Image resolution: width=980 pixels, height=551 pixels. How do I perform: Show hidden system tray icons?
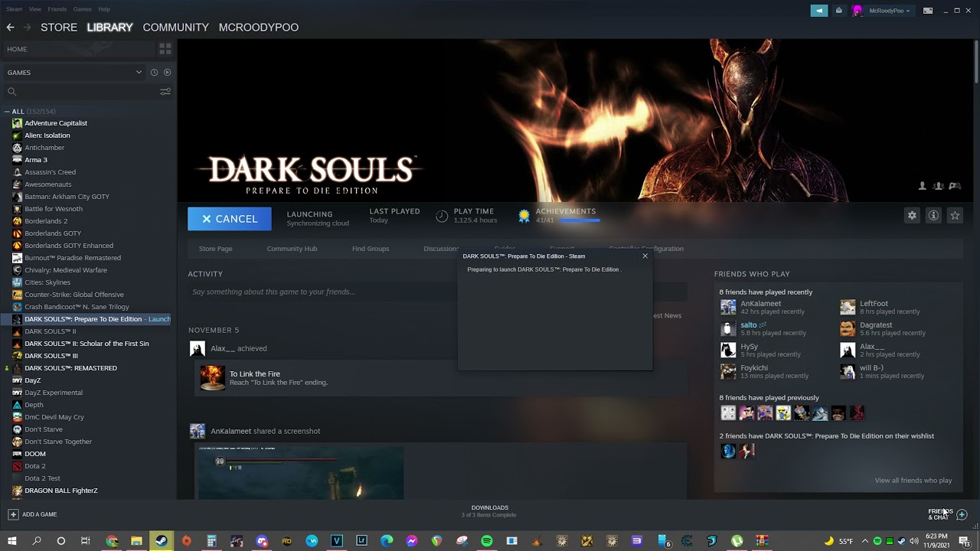(x=865, y=541)
